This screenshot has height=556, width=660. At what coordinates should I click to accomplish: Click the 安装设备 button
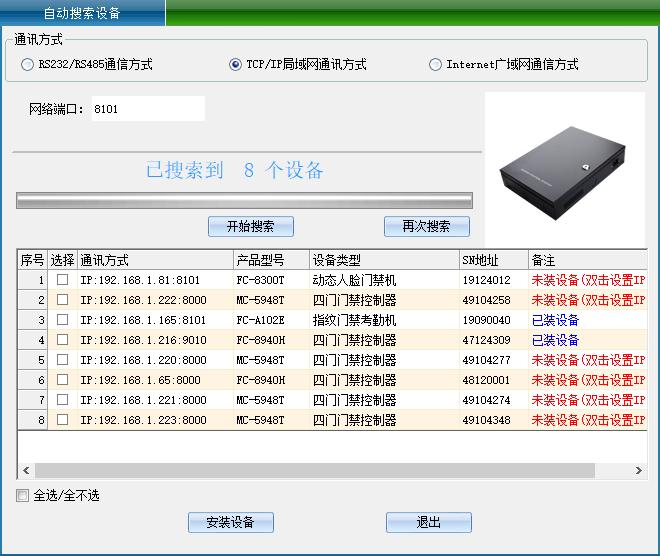pyautogui.click(x=230, y=522)
